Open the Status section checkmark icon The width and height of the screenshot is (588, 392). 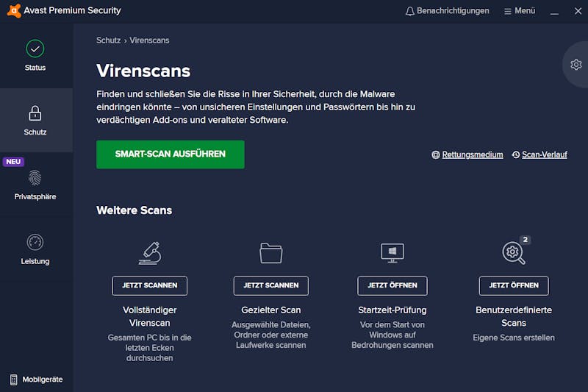pyautogui.click(x=35, y=49)
